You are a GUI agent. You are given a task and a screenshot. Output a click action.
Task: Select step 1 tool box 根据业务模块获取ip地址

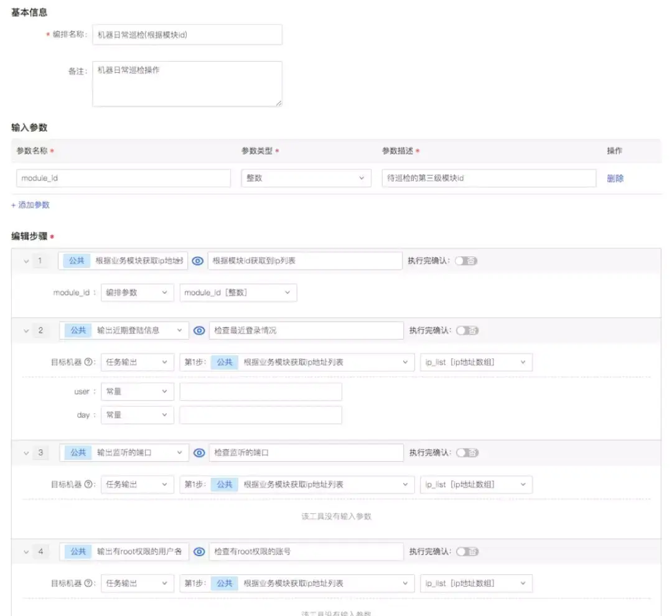click(123, 261)
